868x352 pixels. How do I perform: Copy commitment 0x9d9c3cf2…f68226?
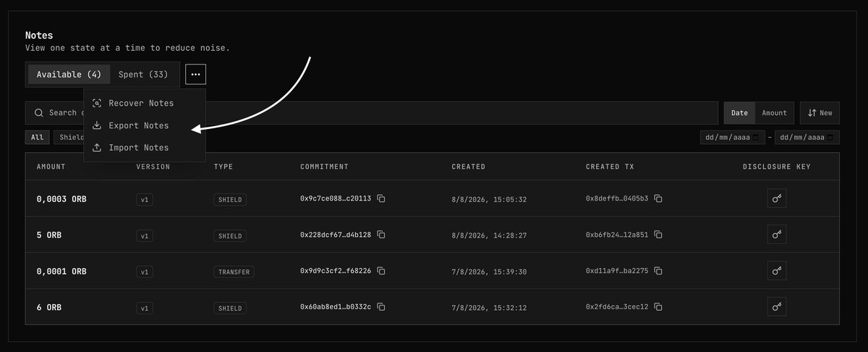click(381, 271)
